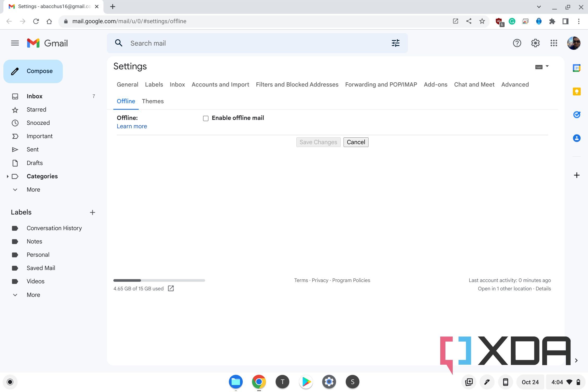The height and width of the screenshot is (392, 588).
Task: Switch to the Themes tab
Action: tap(153, 101)
